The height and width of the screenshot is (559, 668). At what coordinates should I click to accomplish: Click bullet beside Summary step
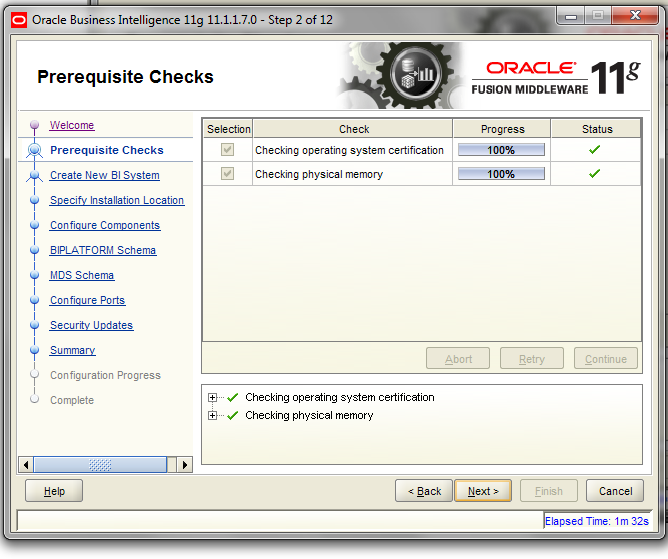pos(35,350)
